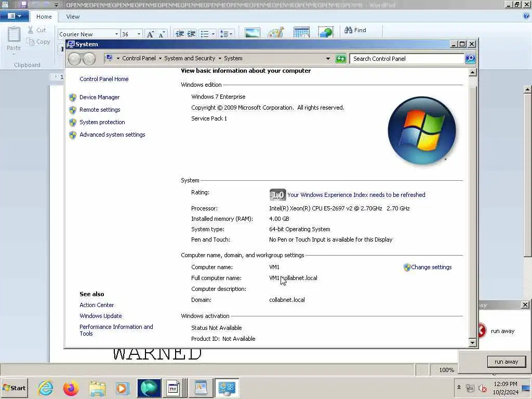Click the 1.0 rating badge
Image resolution: width=532 pixels, height=399 pixels.
277,195
